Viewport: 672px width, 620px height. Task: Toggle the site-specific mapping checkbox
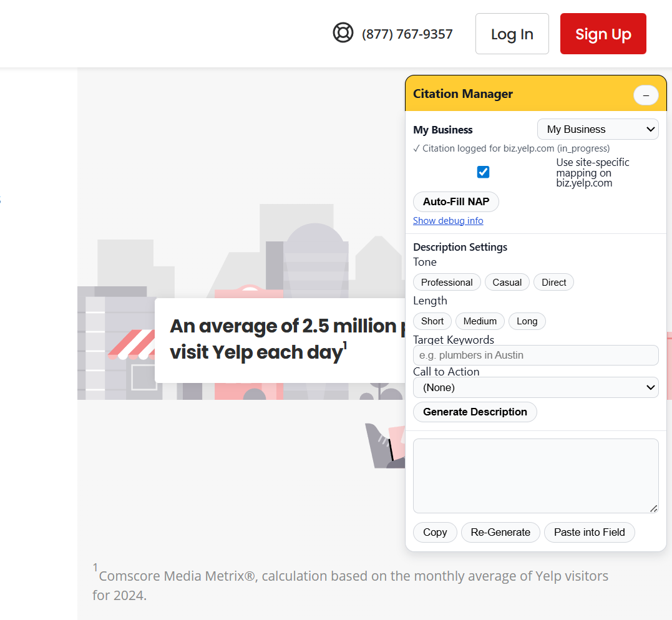(483, 172)
